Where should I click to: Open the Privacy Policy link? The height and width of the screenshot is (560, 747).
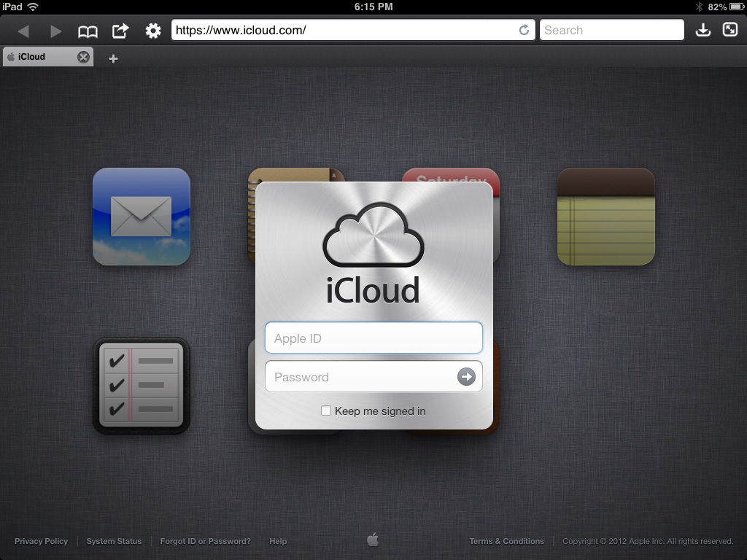[41, 541]
